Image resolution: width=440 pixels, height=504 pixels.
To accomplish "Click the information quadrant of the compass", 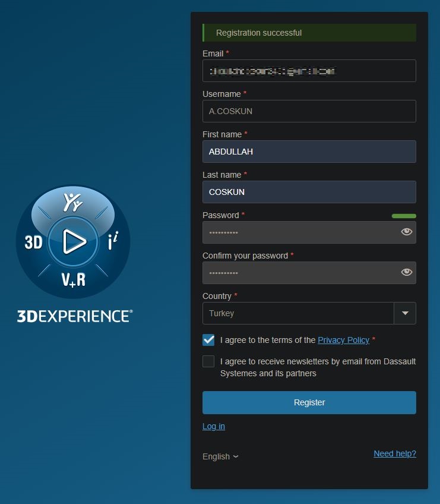I will [x=111, y=242].
